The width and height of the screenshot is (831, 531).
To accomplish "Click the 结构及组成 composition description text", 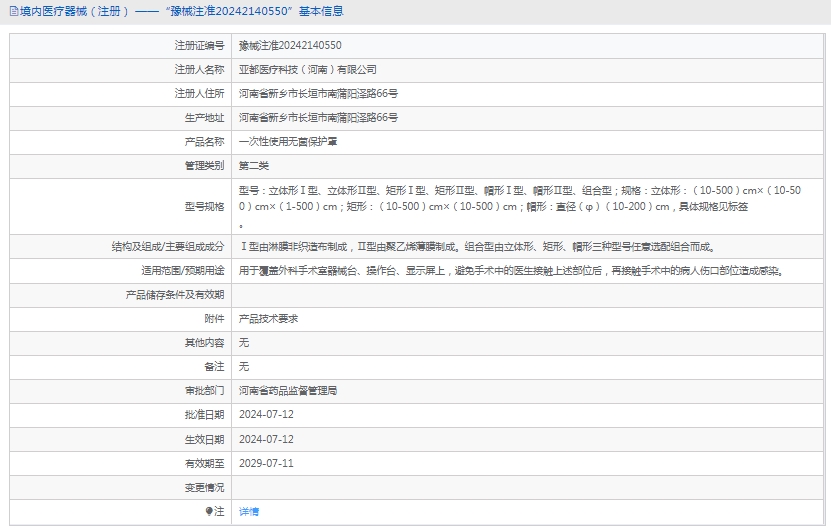I will (x=477, y=246).
